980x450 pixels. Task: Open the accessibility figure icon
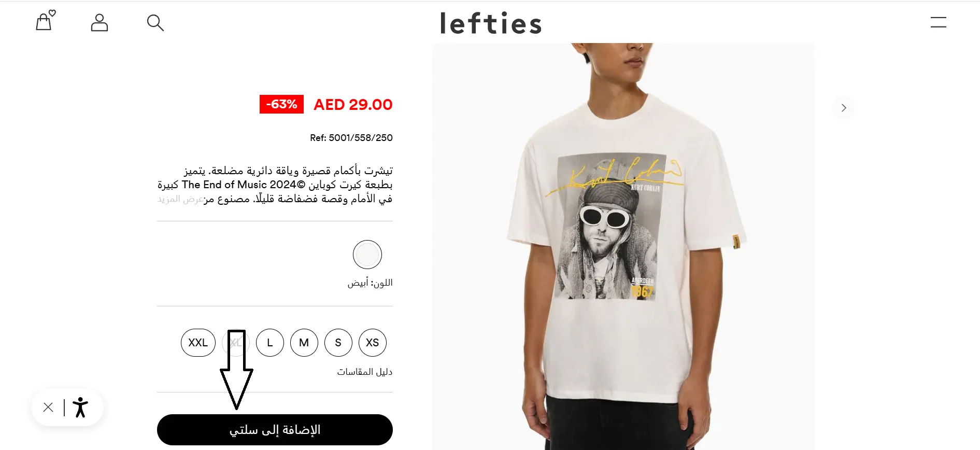[80, 407]
